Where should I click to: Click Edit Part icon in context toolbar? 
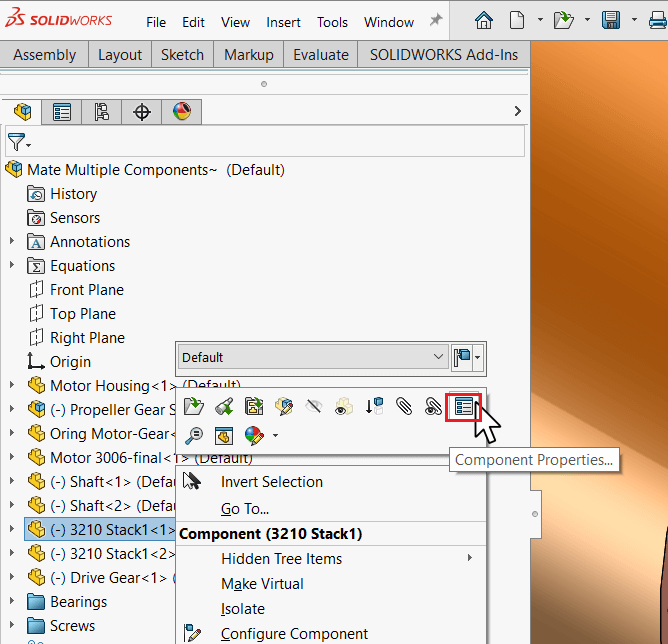pyautogui.click(x=284, y=406)
